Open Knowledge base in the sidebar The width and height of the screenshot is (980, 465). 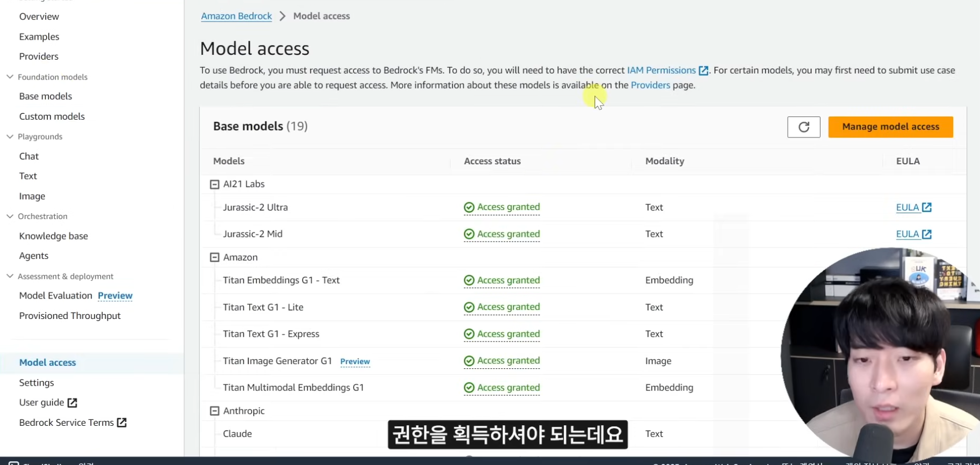tap(54, 236)
